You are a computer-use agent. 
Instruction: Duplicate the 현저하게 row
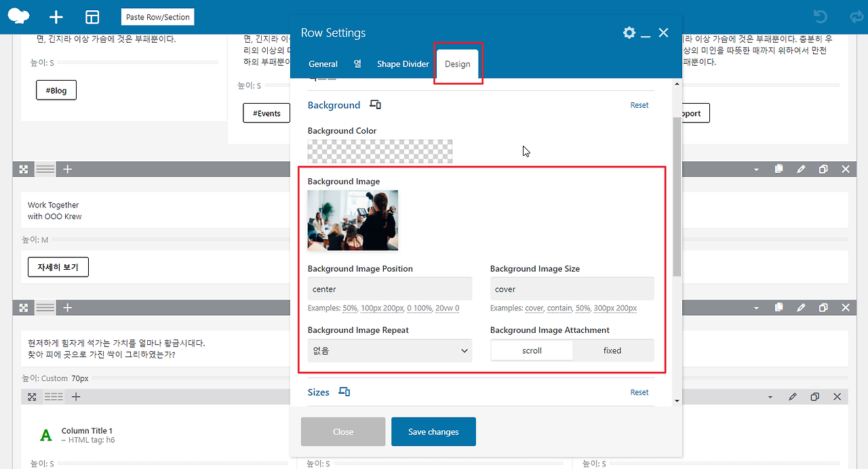[823, 308]
